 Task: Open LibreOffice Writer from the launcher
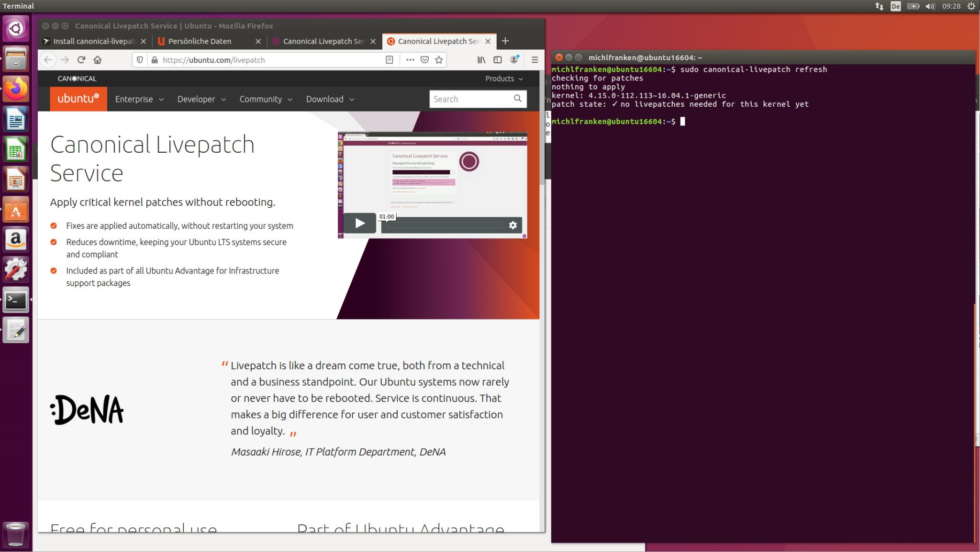(x=16, y=119)
